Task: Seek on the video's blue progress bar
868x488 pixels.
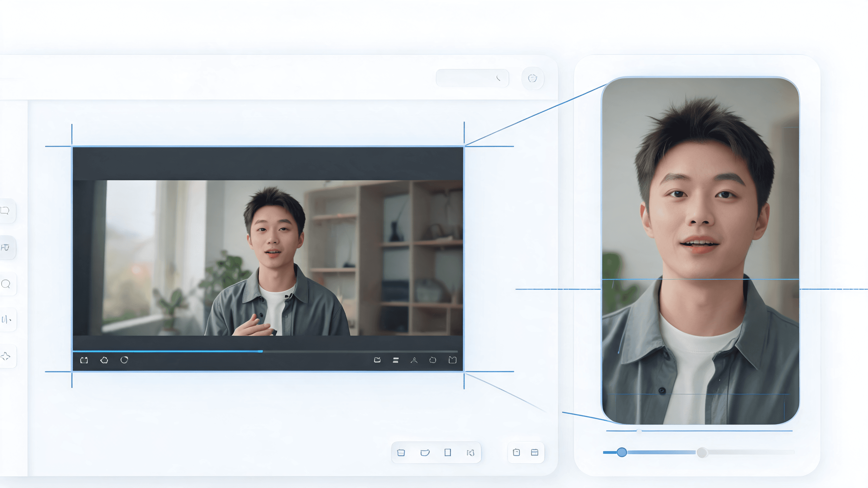Action: (x=265, y=351)
